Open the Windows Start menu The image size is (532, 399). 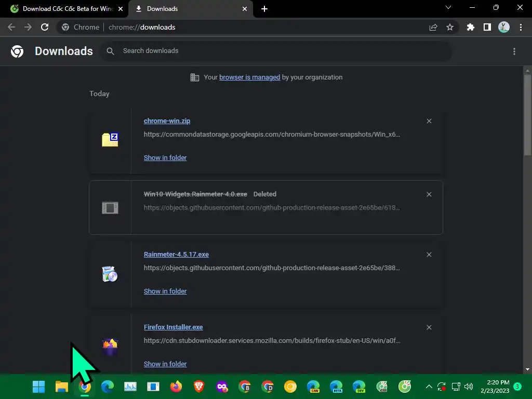(38, 387)
